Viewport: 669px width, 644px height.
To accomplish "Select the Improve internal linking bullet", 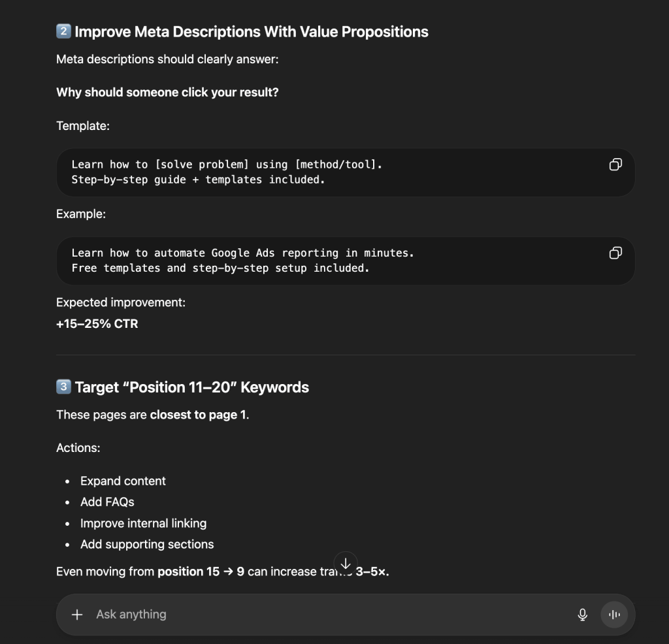I will click(x=143, y=523).
